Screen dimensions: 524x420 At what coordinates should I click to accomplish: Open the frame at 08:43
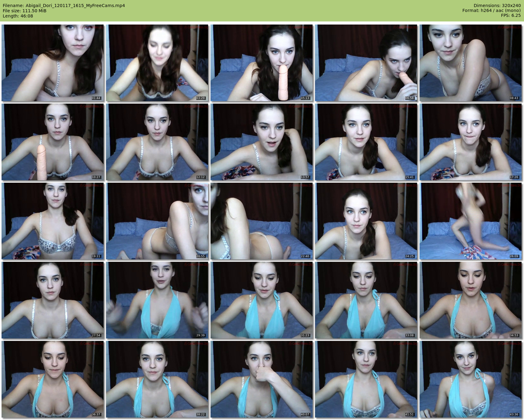pos(470,63)
